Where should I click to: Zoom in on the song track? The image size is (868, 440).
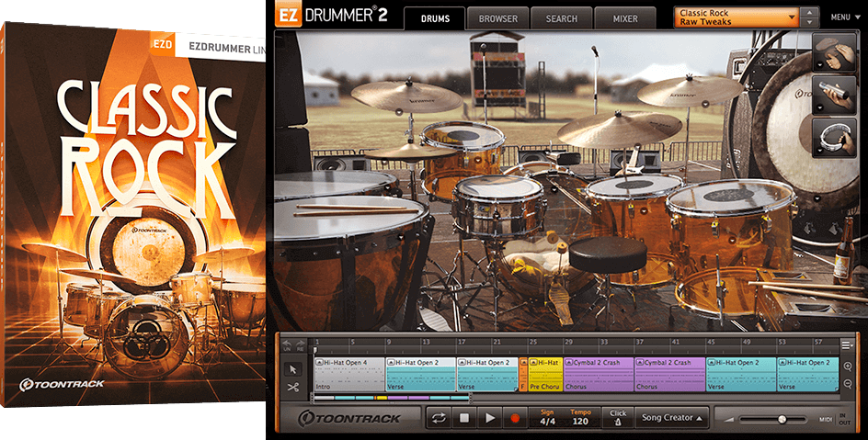coord(847,367)
